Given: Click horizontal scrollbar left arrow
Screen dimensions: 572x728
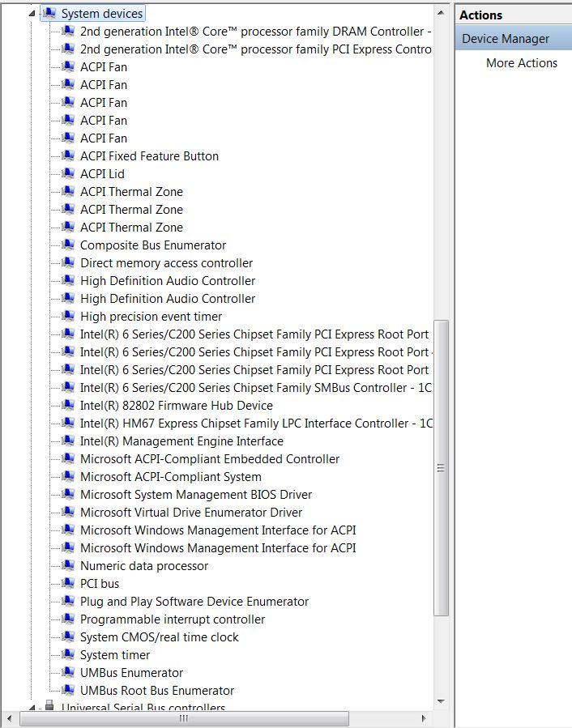Looking at the screenshot, I should click(9, 718).
